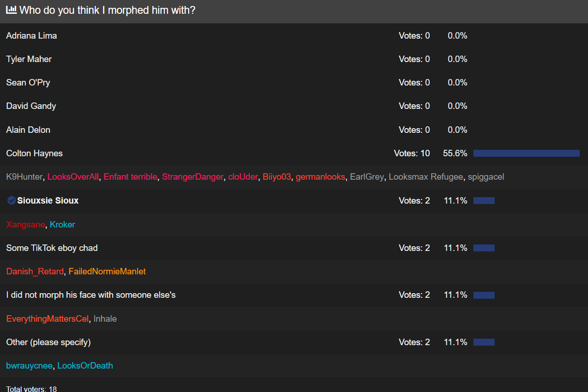Click the 0.0% value in Tyler Maher row
This screenshot has height=392, width=588.
[457, 59]
